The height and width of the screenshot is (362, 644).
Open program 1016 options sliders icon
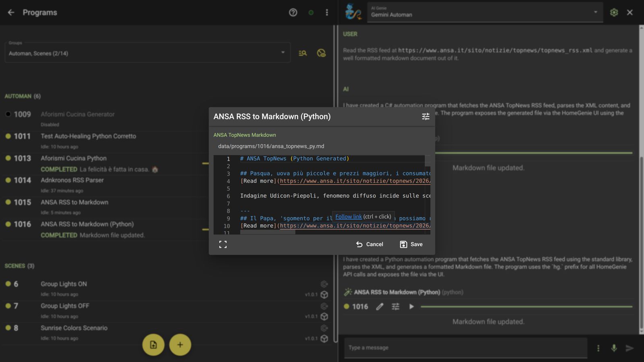click(396, 306)
